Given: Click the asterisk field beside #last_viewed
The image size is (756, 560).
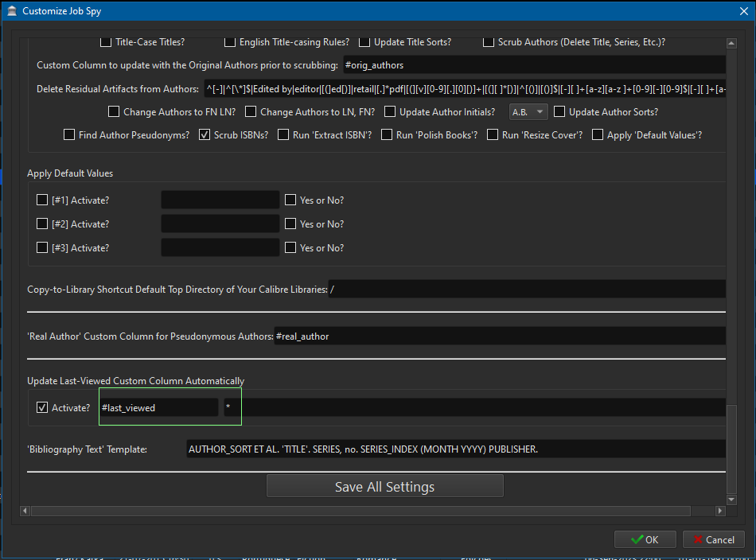Looking at the screenshot, I should (475, 408).
